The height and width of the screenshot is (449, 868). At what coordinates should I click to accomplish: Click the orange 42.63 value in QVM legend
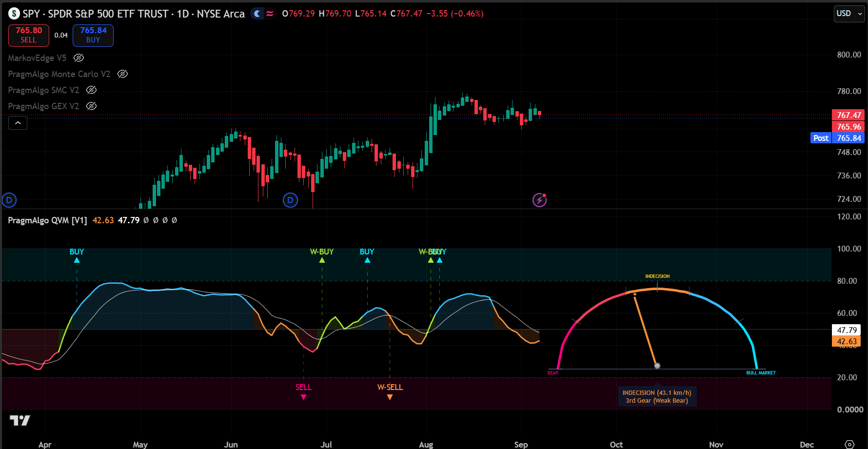103,220
